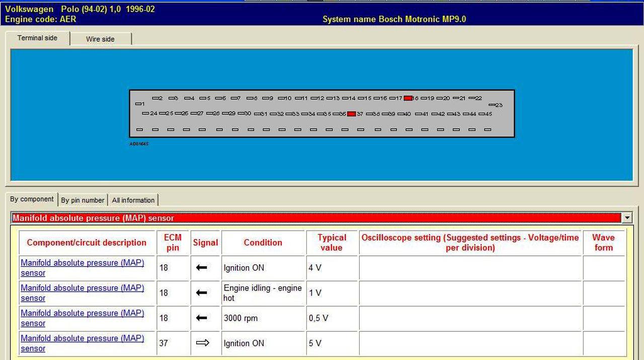Viewport: 644px width, 360px height.
Task: Click the Engine code: AER label
Action: 41,20
